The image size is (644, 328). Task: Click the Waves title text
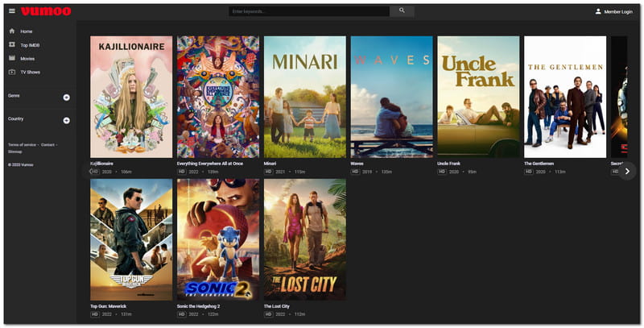pyautogui.click(x=357, y=164)
